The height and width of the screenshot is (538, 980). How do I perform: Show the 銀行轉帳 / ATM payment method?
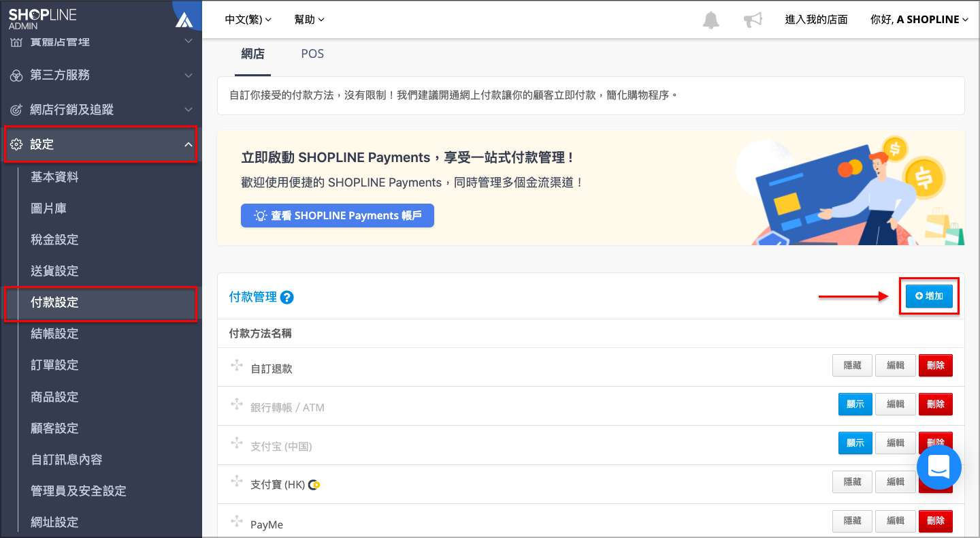[855, 405]
